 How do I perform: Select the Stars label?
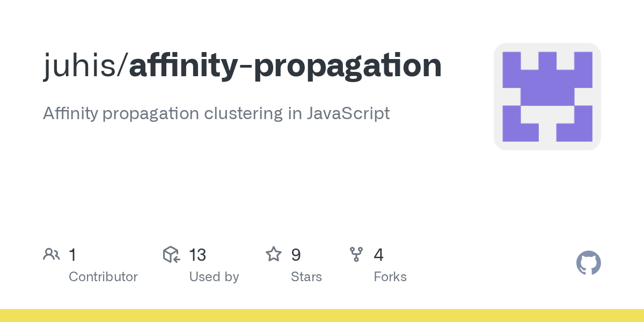[x=306, y=277]
